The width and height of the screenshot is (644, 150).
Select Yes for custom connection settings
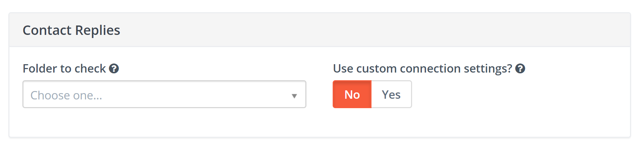[x=391, y=95]
